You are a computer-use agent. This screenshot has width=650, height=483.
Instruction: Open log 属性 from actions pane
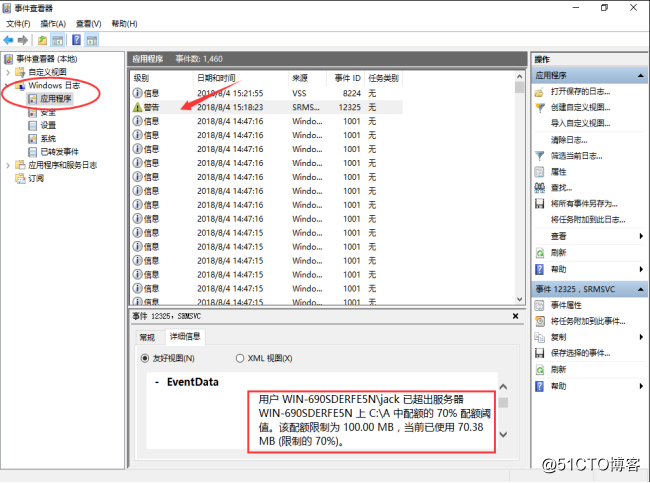click(558, 172)
